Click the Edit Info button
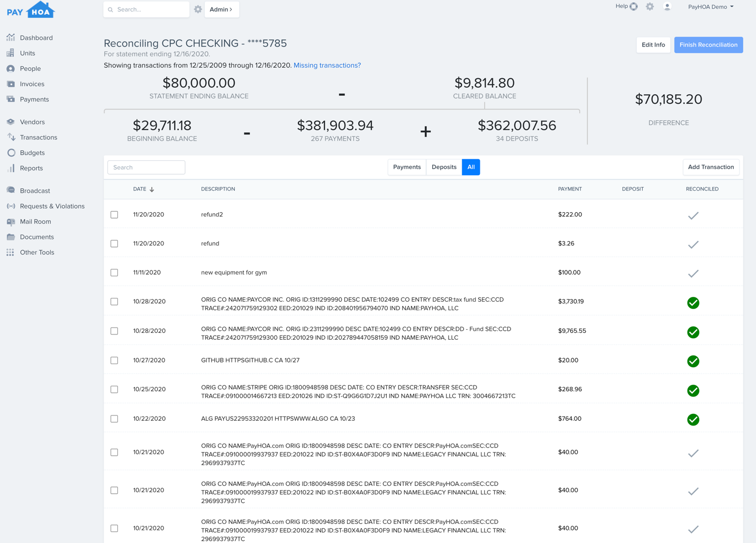The width and height of the screenshot is (756, 543). click(x=653, y=45)
